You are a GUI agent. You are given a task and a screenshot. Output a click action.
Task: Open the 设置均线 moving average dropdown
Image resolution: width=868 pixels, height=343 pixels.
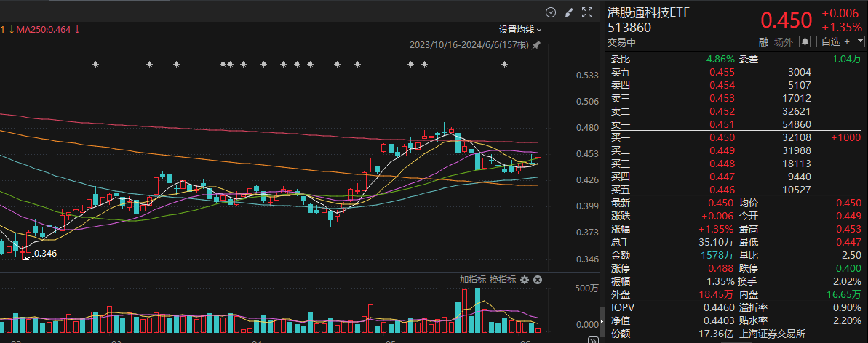tap(520, 30)
